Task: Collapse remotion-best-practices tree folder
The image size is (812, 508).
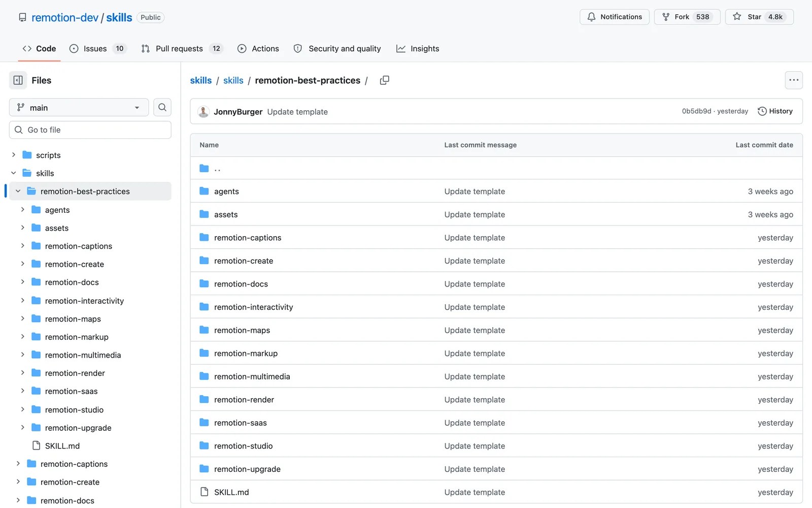Action: 18,192
